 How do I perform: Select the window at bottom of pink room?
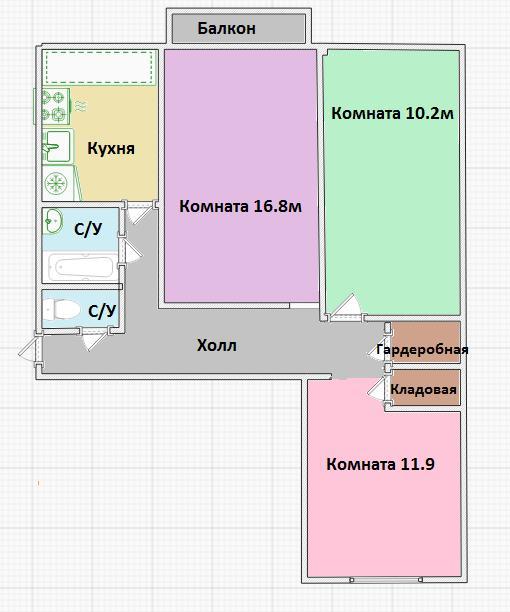[x=386, y=580]
